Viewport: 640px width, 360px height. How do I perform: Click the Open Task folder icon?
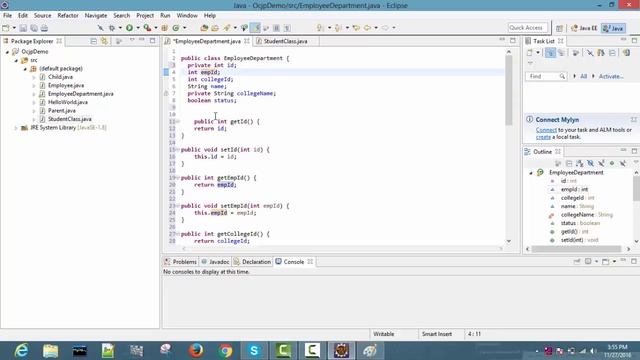[x=215, y=28]
